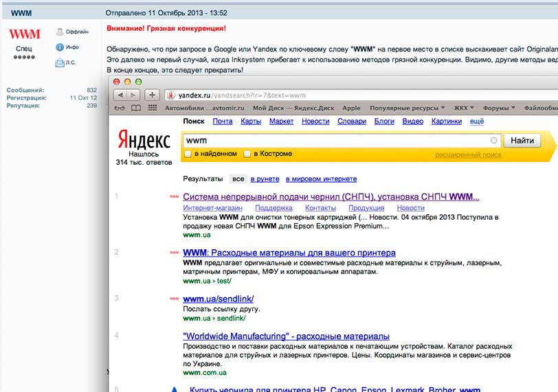This screenshot has height=392, width=558.
Task: Click the Safari forward arrow button
Action: tap(133, 95)
